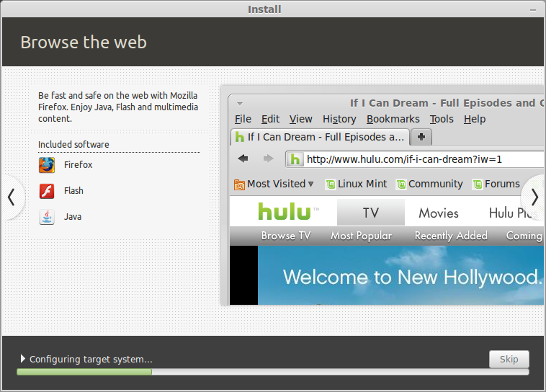Click the Forums bookmark
This screenshot has width=546, height=392.
point(496,184)
